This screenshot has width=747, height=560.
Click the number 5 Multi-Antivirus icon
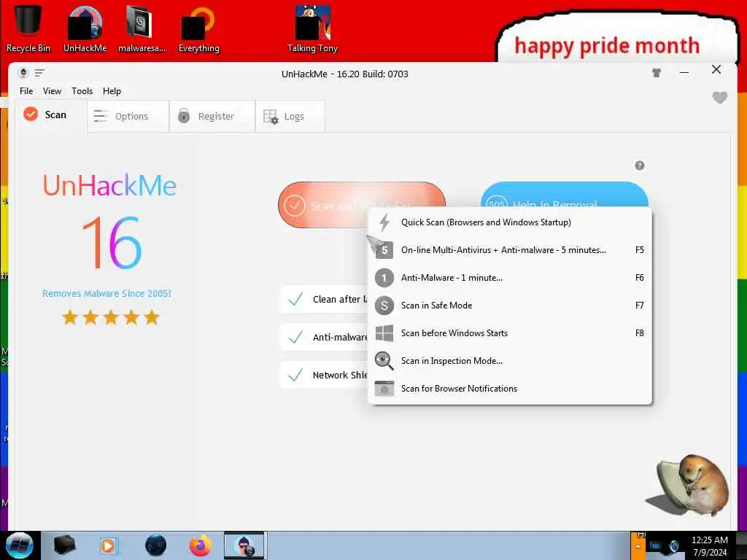[x=384, y=249]
